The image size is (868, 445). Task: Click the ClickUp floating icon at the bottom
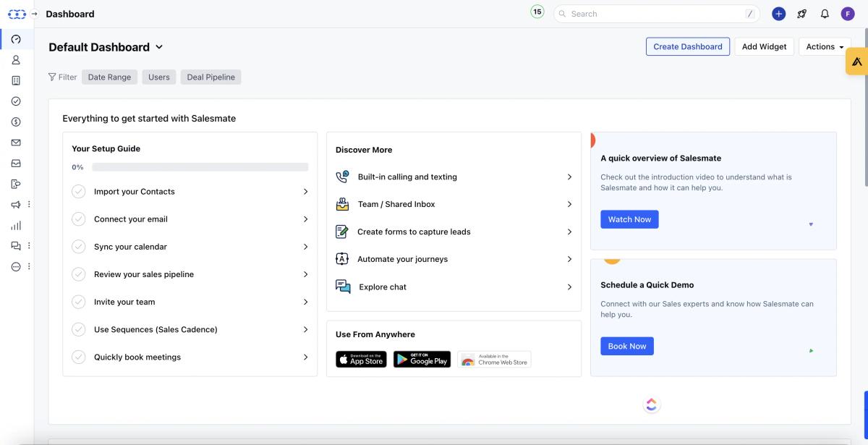652,404
